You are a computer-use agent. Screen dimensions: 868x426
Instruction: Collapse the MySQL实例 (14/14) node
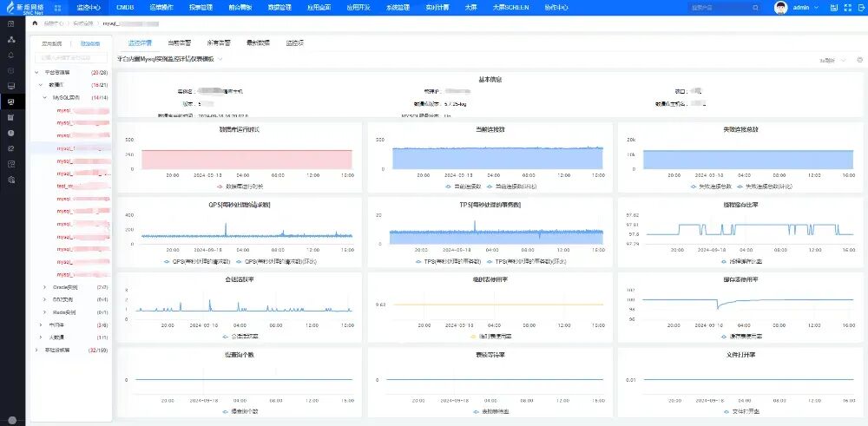point(45,97)
